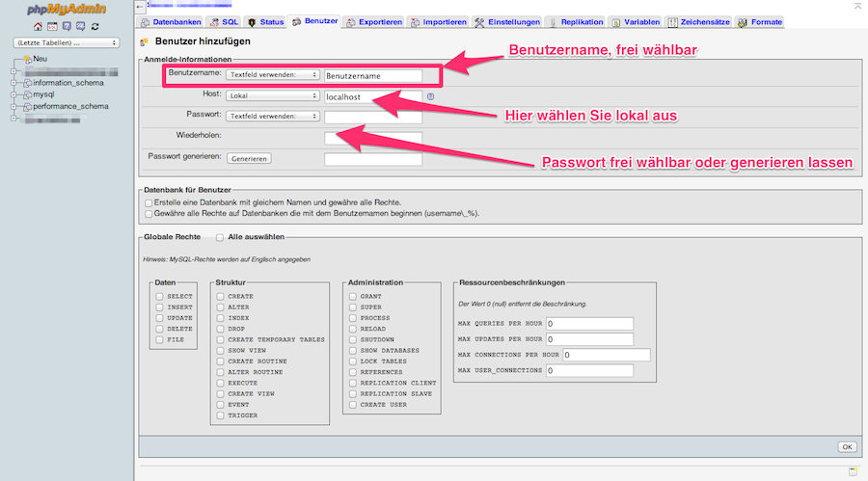The width and height of the screenshot is (868, 481).
Task: Enable the SELECT privilege checkbox
Action: pos(159,297)
